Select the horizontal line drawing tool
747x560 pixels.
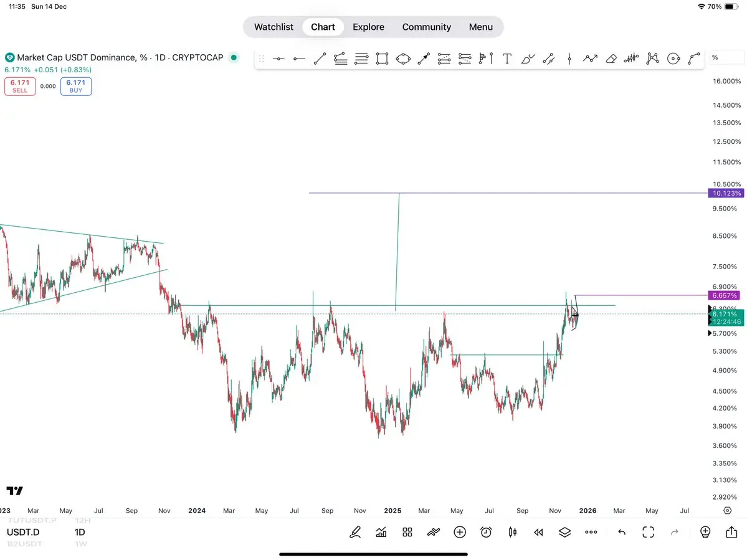278,59
